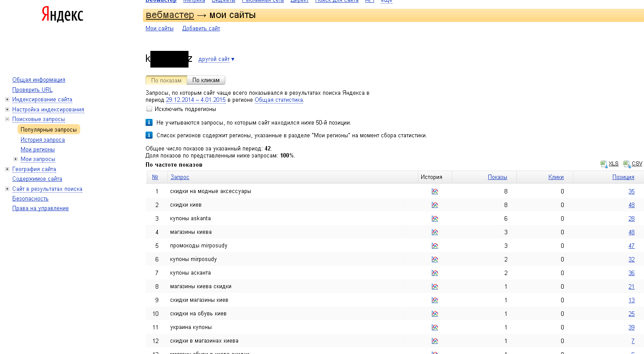Enable "Исключить подрегионы" checkbox
This screenshot has width=644, height=354.
pyautogui.click(x=149, y=109)
